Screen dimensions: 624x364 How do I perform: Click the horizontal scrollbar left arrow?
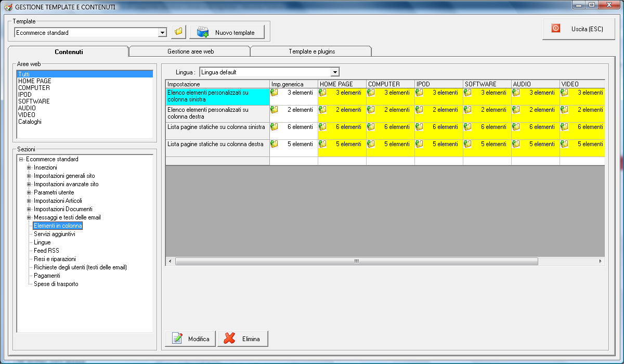[x=170, y=262]
